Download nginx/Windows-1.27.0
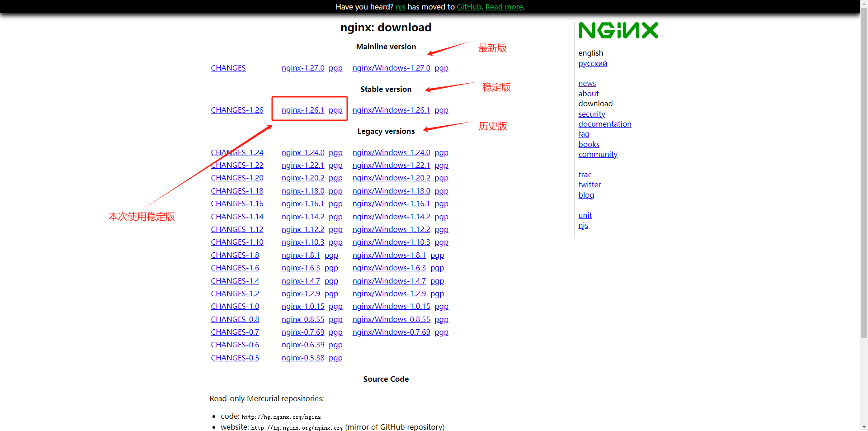The width and height of the screenshot is (868, 431). 392,68
